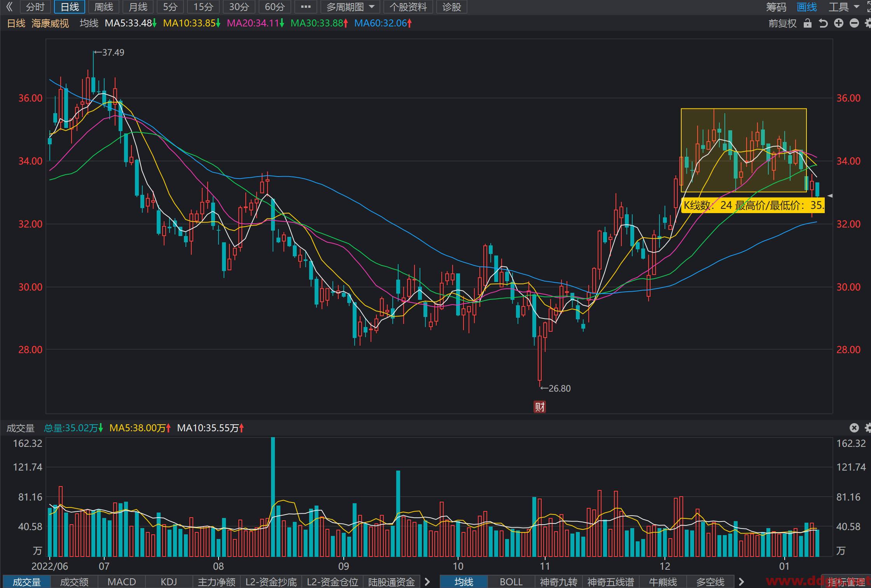Open 个股资料 stock info
This screenshot has height=588, width=871.
pyautogui.click(x=408, y=7)
